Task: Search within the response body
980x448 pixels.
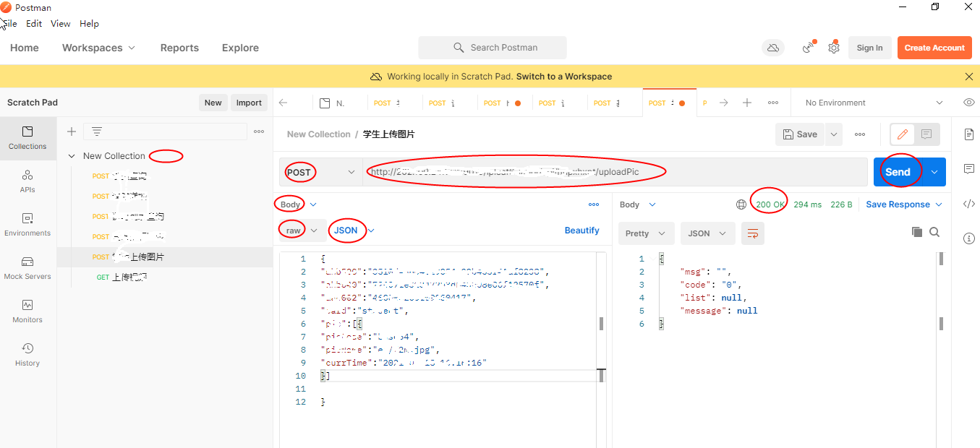Action: click(x=934, y=232)
